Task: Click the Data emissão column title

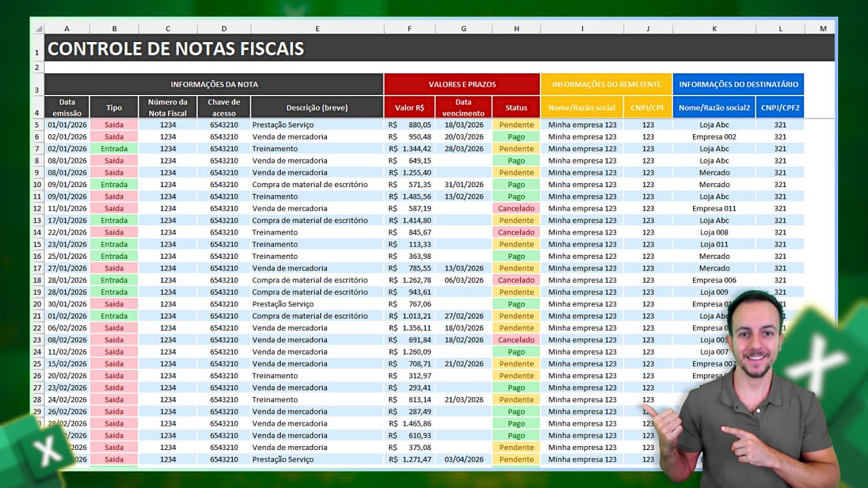Action: (67, 108)
